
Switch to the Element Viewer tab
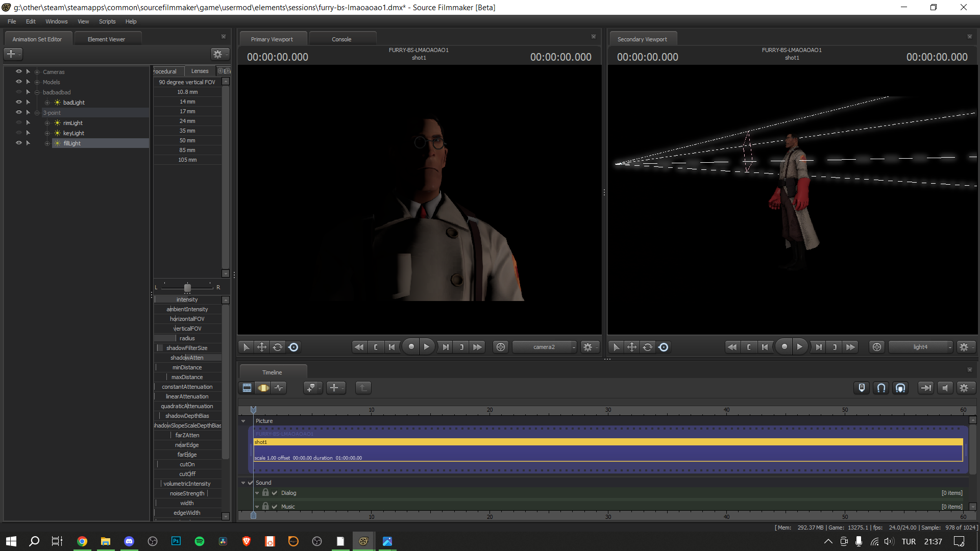coord(106,39)
